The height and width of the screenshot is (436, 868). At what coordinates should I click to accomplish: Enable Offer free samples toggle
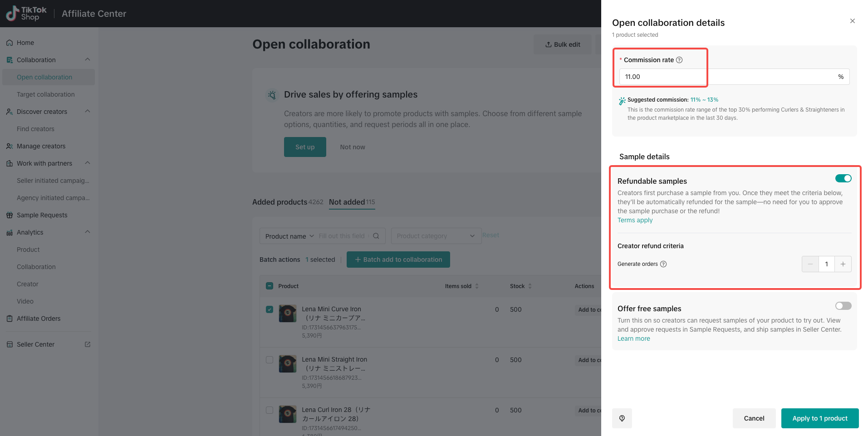tap(843, 306)
